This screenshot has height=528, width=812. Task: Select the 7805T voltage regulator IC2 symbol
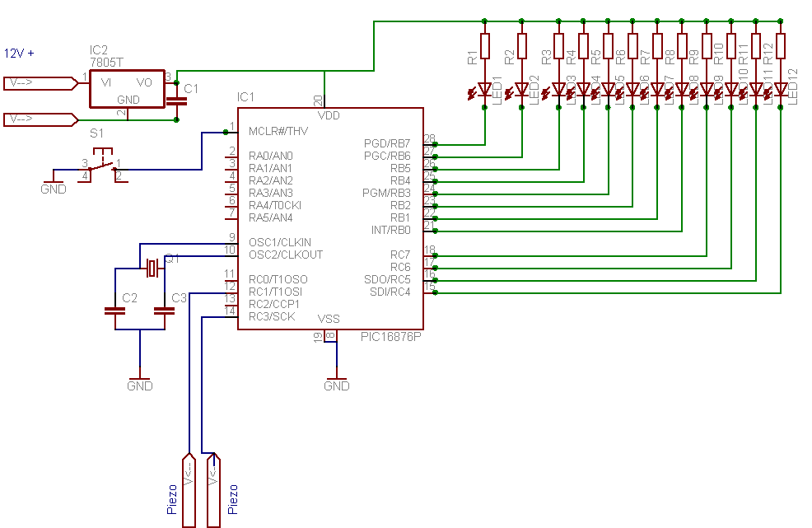coord(128,89)
